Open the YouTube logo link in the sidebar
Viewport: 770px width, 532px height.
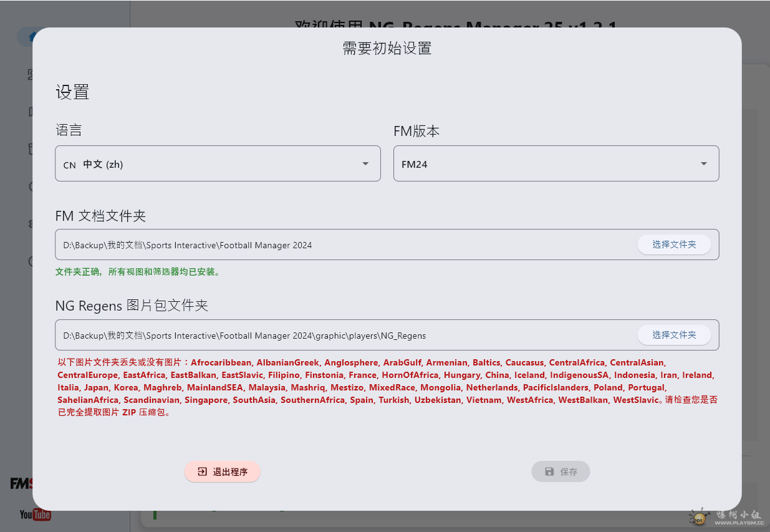pyautogui.click(x=35, y=515)
